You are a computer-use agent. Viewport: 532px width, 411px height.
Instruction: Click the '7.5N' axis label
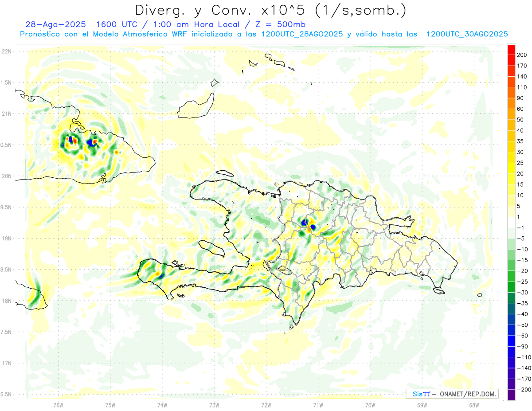click(6, 332)
